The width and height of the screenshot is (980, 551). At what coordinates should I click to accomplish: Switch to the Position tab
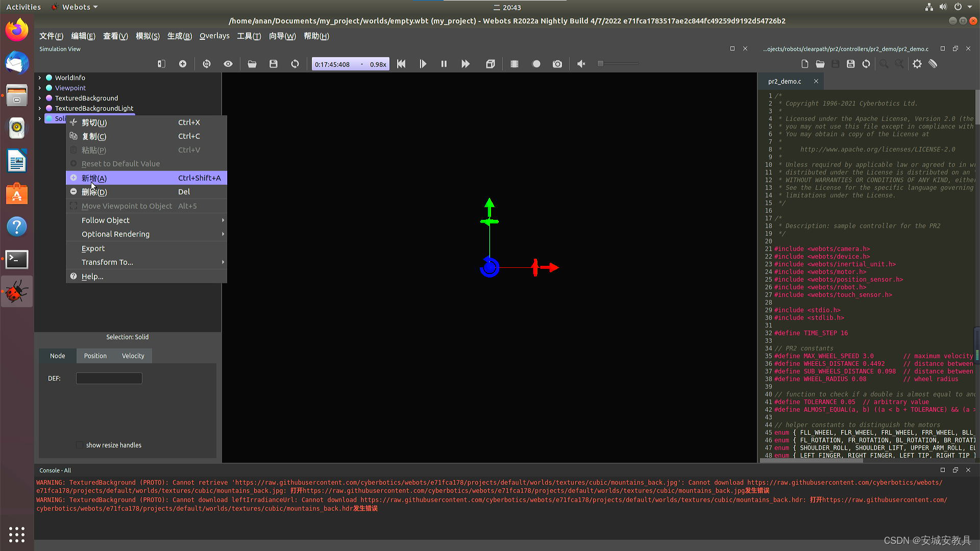click(95, 356)
